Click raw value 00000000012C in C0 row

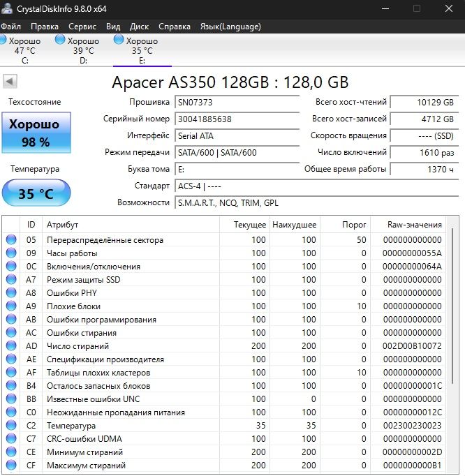pos(412,412)
